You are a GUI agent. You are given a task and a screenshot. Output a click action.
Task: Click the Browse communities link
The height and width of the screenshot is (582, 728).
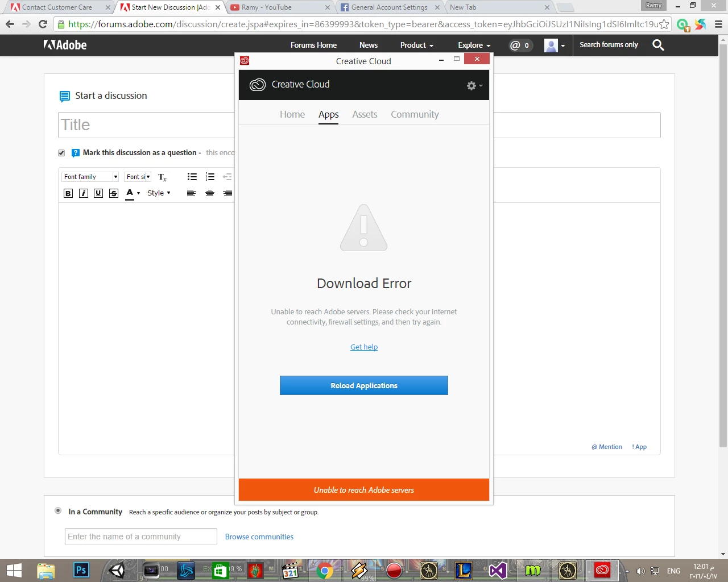pos(259,537)
